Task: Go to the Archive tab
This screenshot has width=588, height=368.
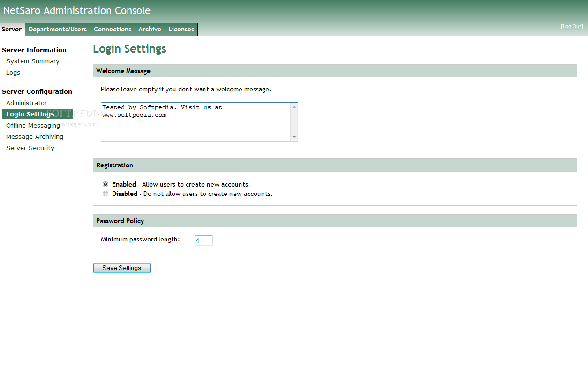Action: coord(150,29)
